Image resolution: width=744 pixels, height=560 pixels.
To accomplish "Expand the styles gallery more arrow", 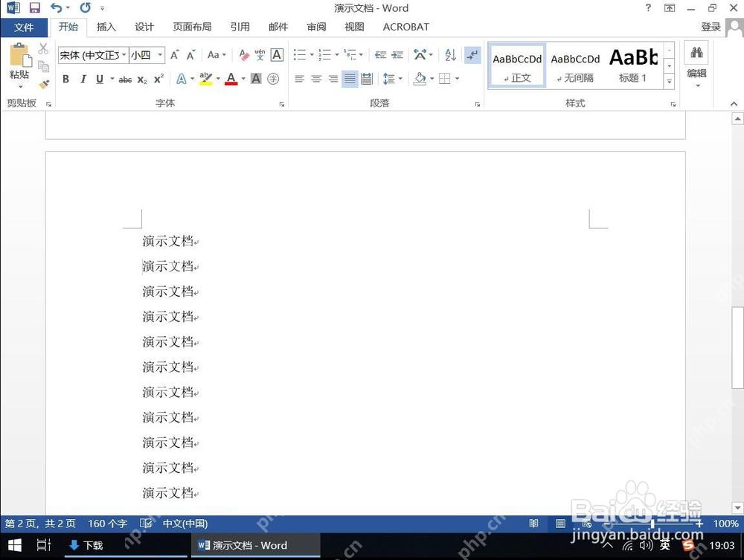I will [x=669, y=82].
